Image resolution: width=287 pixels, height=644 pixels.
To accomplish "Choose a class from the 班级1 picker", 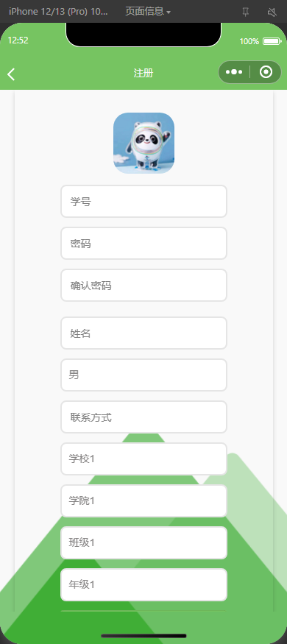I will point(143,542).
